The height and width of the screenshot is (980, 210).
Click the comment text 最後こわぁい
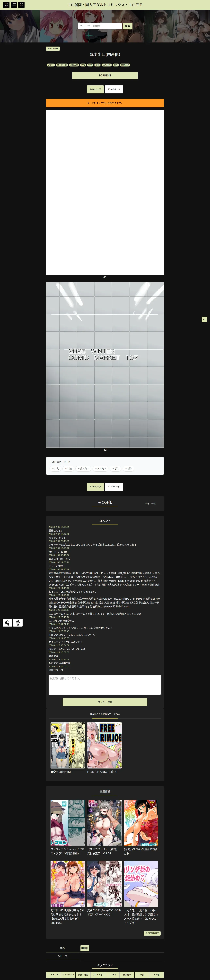tap(56, 531)
